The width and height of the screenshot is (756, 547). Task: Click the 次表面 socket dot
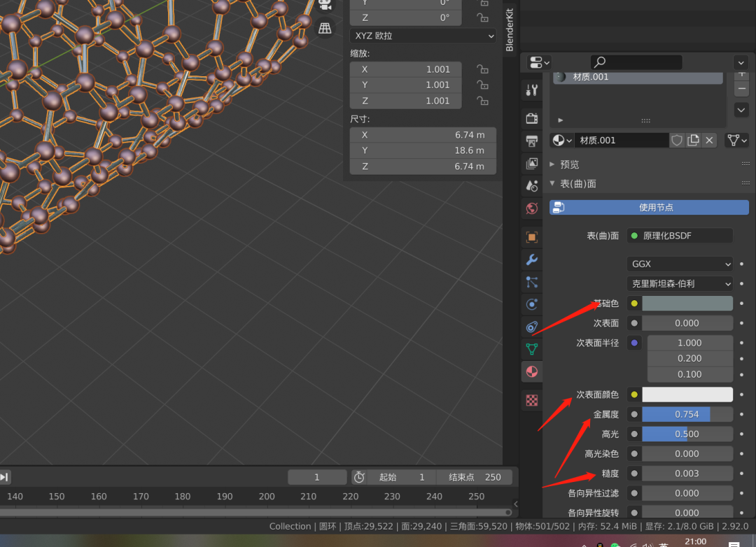tap(634, 323)
